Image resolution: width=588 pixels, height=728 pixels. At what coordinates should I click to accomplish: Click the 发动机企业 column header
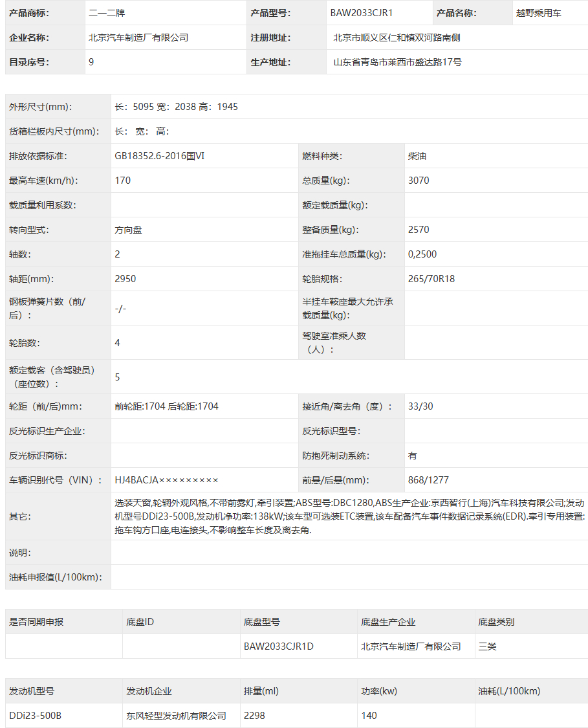(149, 691)
